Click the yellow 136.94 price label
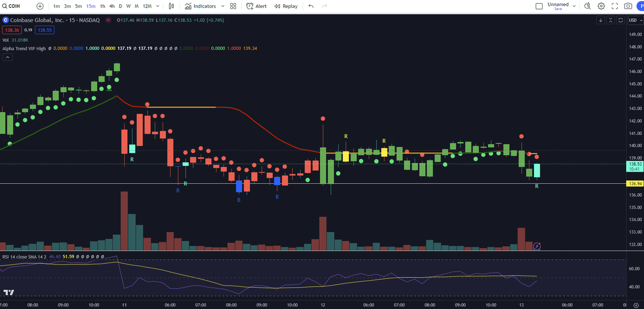This screenshot has width=644, height=309. click(x=635, y=183)
